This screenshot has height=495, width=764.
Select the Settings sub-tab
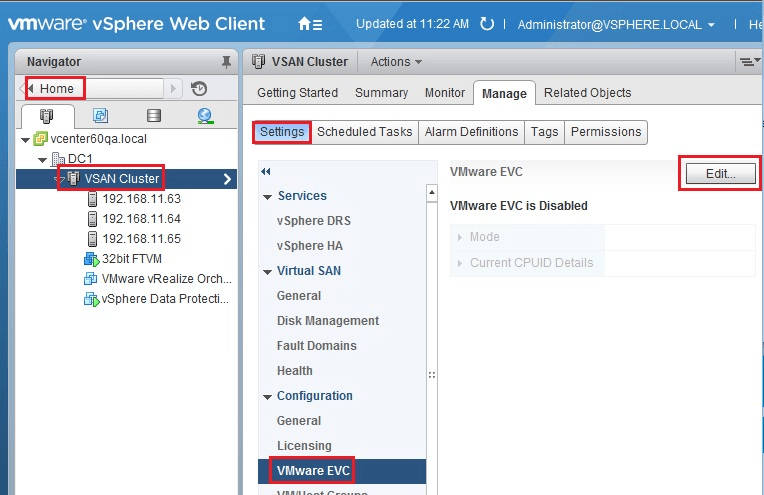[282, 132]
